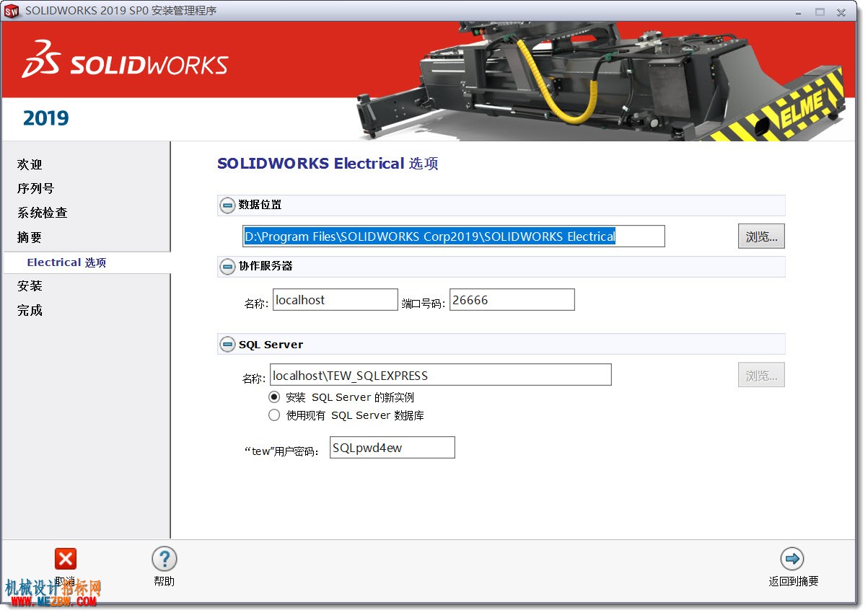Go to the 摘要 step in sidebar
The image size is (868, 615).
(30, 238)
